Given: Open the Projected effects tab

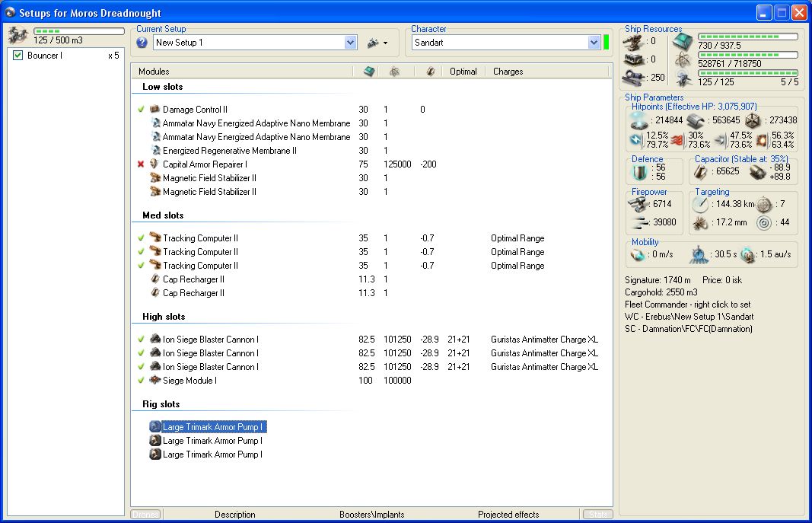Looking at the screenshot, I should click(x=508, y=514).
